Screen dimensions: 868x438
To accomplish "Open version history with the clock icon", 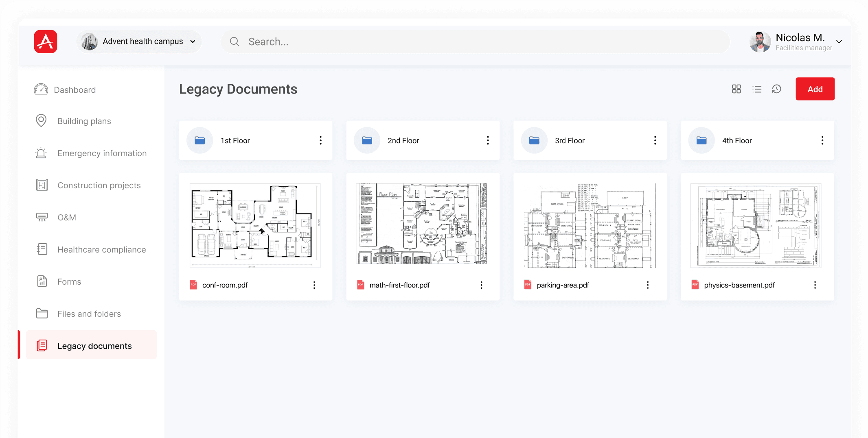I will [777, 89].
